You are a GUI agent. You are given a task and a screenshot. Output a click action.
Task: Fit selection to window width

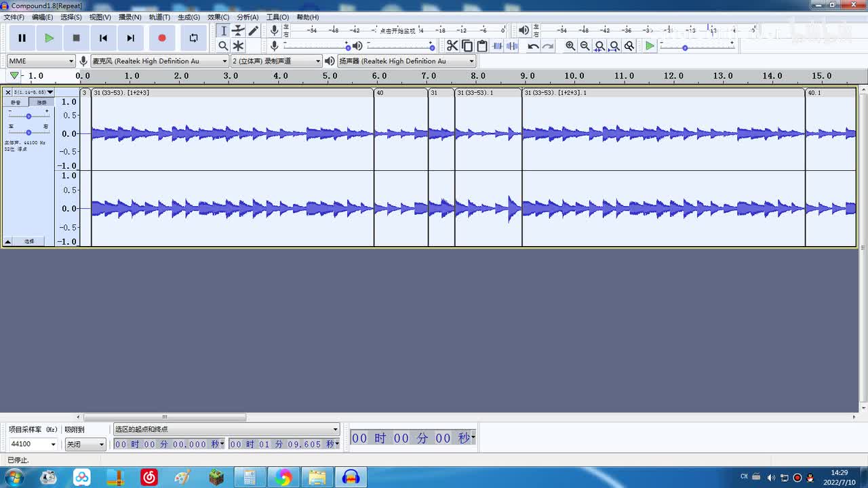click(599, 45)
